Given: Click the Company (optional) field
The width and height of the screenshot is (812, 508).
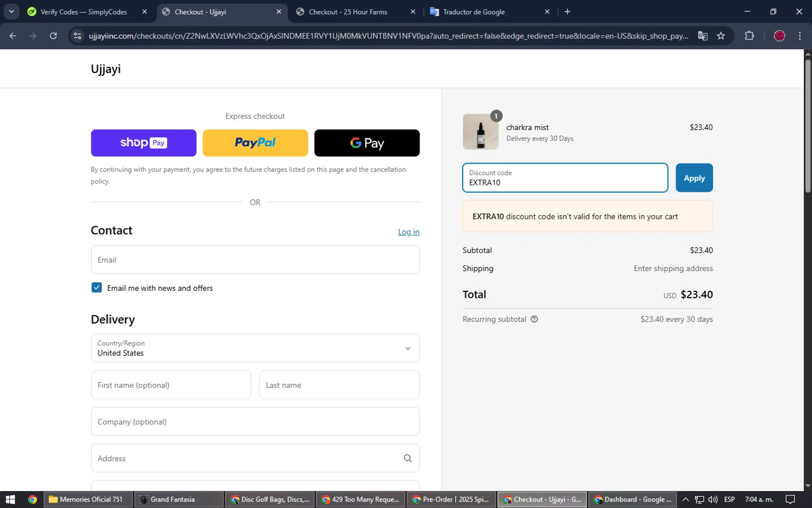Looking at the screenshot, I should point(255,421).
